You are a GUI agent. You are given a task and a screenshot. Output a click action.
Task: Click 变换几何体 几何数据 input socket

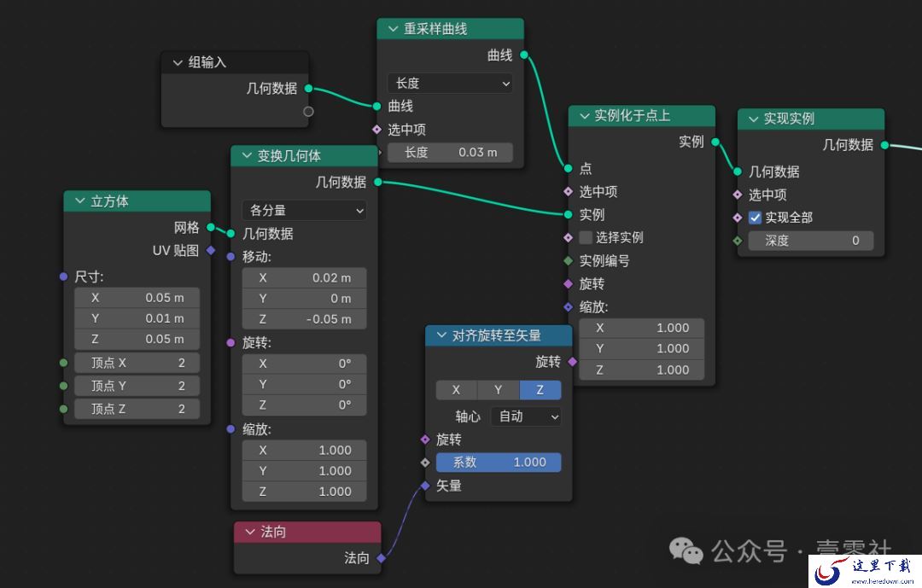231,234
